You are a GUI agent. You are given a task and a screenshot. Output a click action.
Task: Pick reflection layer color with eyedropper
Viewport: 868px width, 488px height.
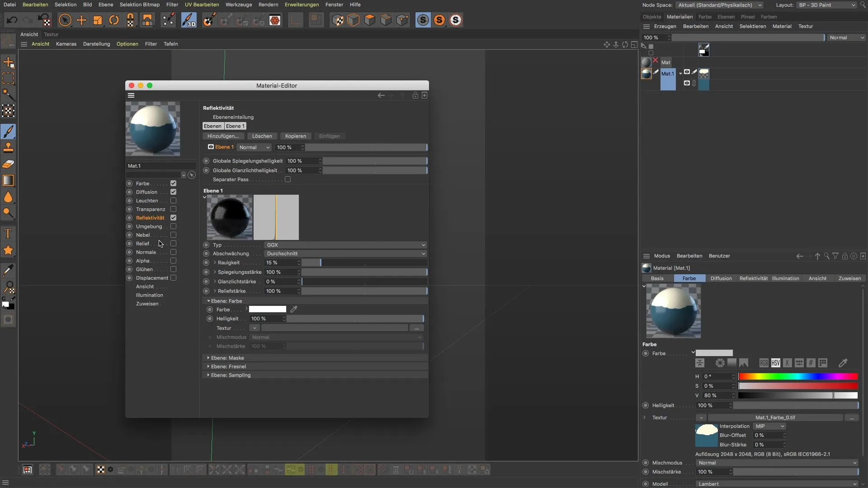[294, 309]
